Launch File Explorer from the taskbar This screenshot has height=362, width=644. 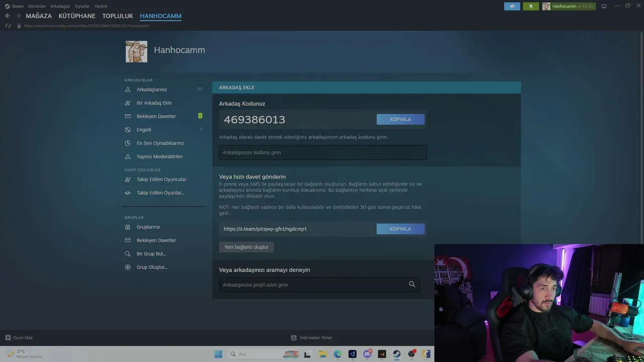pos(323,354)
